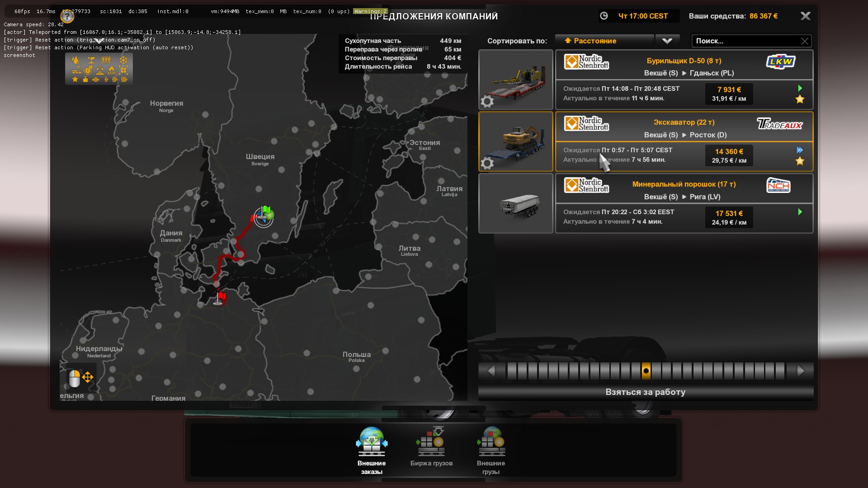This screenshot has height=488, width=868.
Task: Select the highlighted current page marker
Action: pyautogui.click(x=646, y=371)
